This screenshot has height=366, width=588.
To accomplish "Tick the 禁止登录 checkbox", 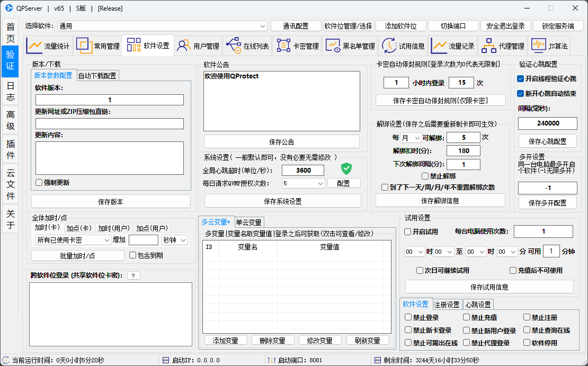I will [408, 318].
